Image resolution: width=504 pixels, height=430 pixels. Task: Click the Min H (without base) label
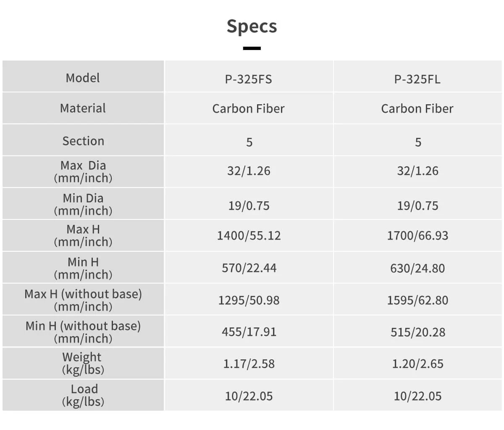click(83, 332)
